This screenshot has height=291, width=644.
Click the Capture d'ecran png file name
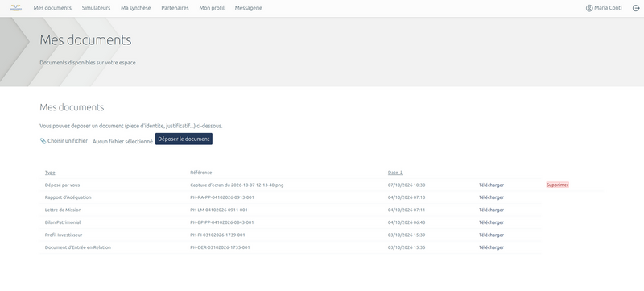click(x=237, y=185)
